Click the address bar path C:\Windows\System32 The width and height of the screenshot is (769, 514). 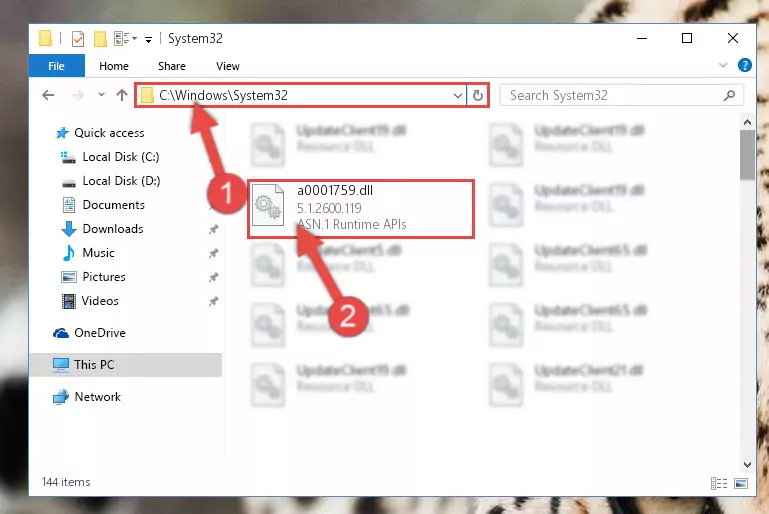point(223,95)
